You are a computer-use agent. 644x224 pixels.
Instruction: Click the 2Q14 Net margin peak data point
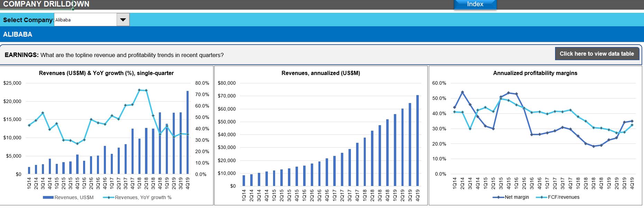(462, 92)
